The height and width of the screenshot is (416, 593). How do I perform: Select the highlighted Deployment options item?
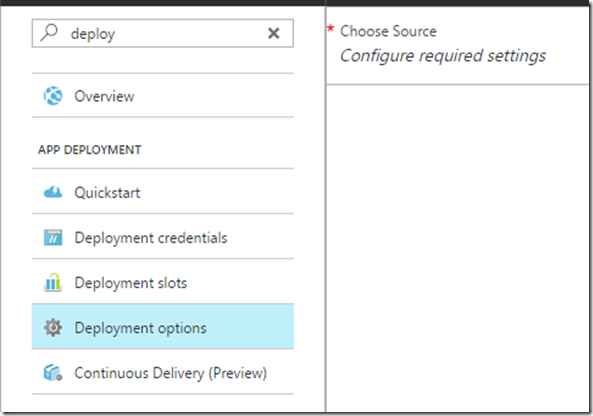(x=163, y=327)
